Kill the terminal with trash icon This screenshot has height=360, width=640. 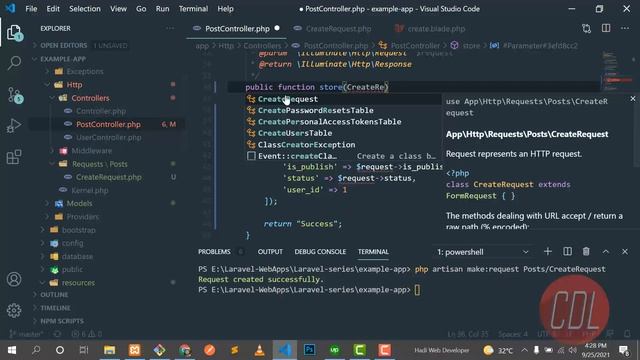[x=586, y=251]
